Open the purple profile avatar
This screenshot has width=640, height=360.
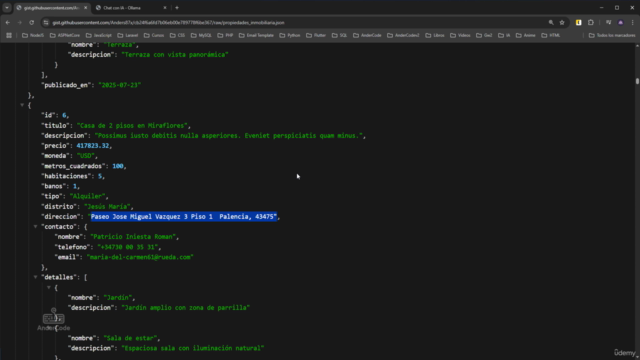pyautogui.click(x=620, y=22)
